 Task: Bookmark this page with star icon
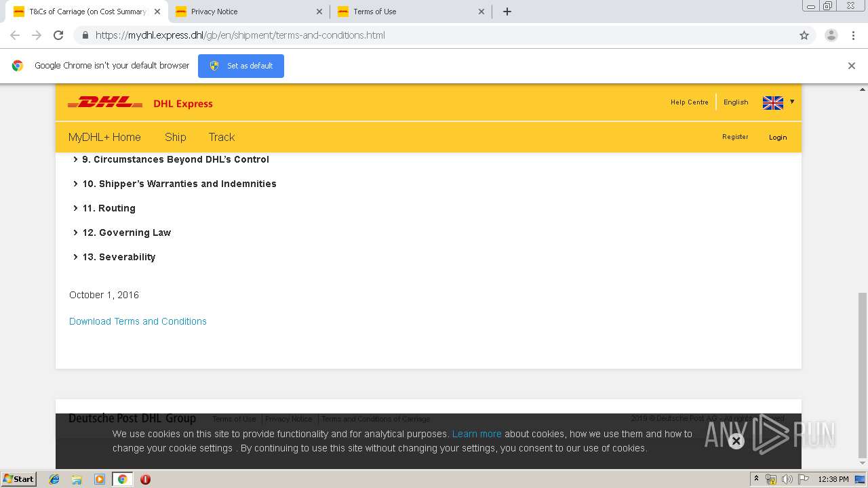pos(804,35)
